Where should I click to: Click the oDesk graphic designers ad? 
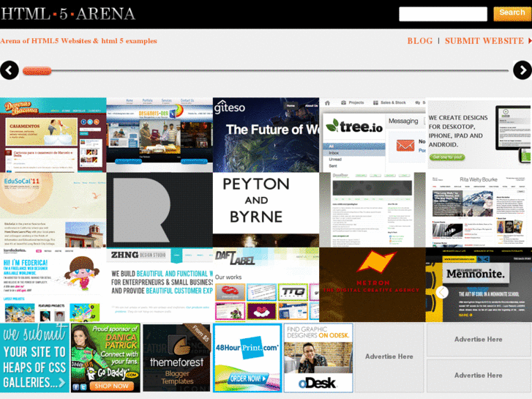coord(318,357)
